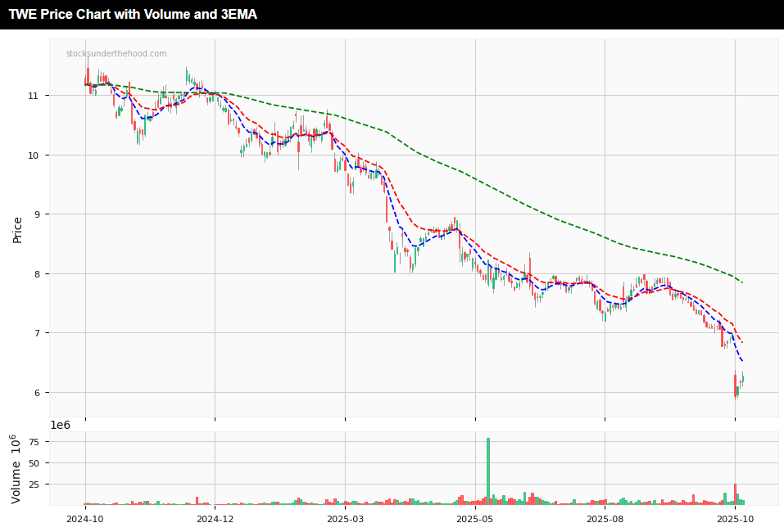Image resolution: width=784 pixels, height=532 pixels.
Task: Select the 2025-05 date tick label
Action: pyautogui.click(x=475, y=518)
